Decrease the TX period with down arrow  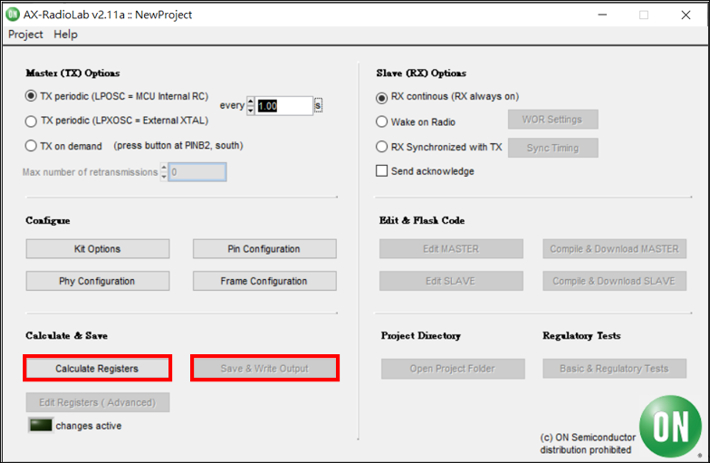[x=250, y=110]
